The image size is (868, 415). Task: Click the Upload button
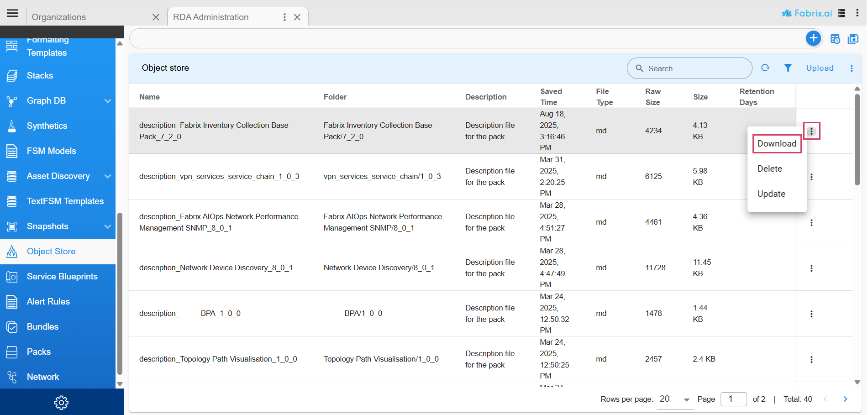tap(820, 68)
